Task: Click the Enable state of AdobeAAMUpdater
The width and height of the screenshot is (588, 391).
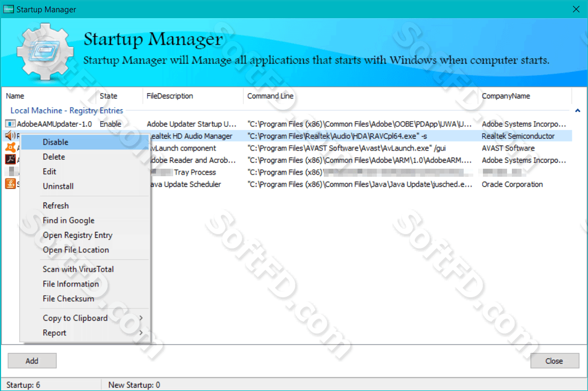Action: pos(110,124)
